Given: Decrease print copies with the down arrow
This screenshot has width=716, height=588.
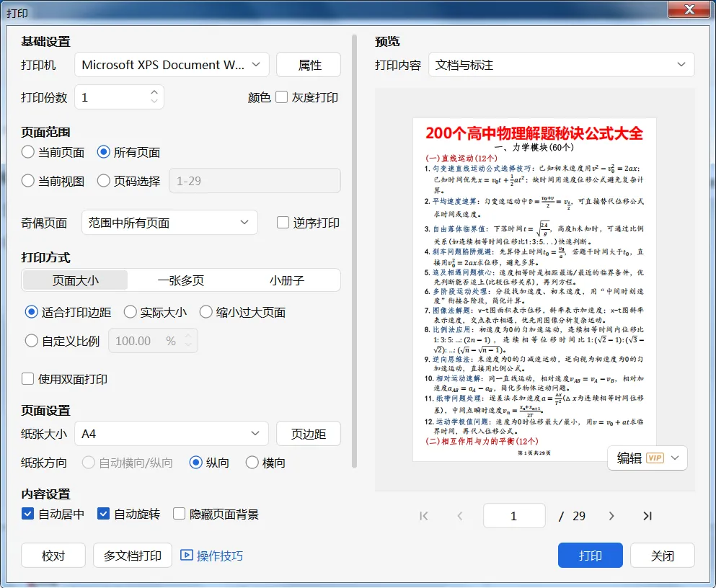Looking at the screenshot, I should [154, 101].
